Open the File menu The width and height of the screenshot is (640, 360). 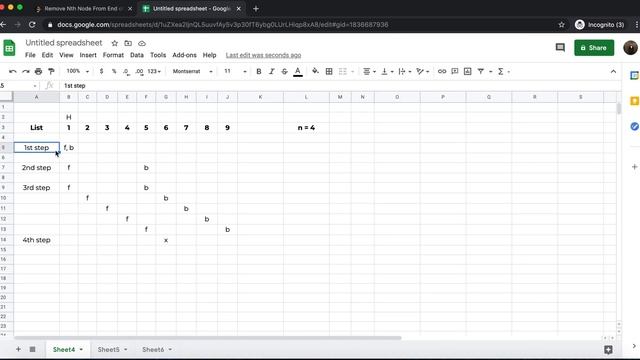[x=30, y=55]
